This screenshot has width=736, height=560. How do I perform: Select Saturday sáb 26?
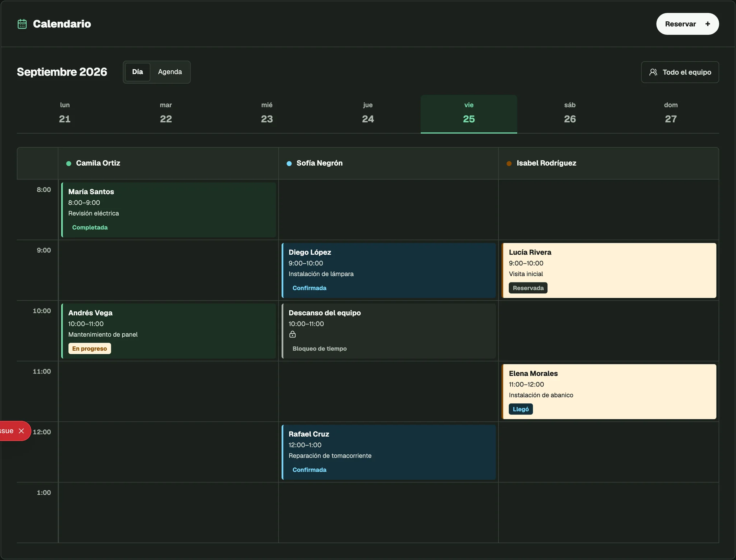570,114
